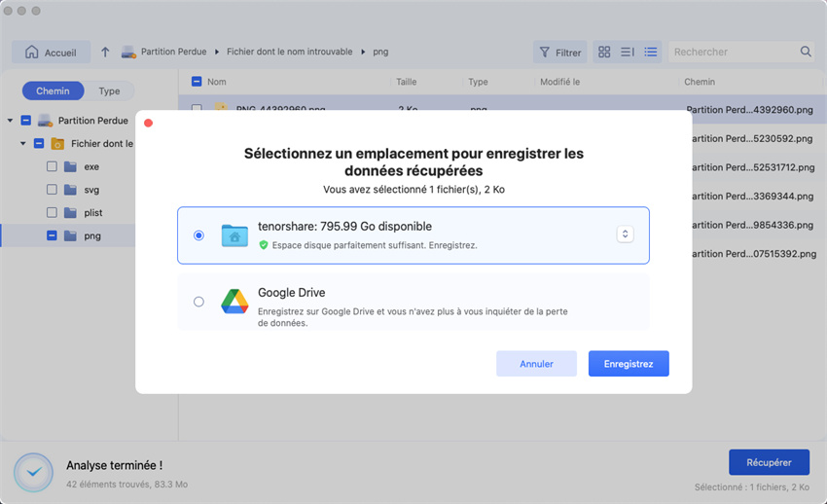827x504 pixels.
Task: Click the Google Drive logo icon
Action: click(234, 302)
